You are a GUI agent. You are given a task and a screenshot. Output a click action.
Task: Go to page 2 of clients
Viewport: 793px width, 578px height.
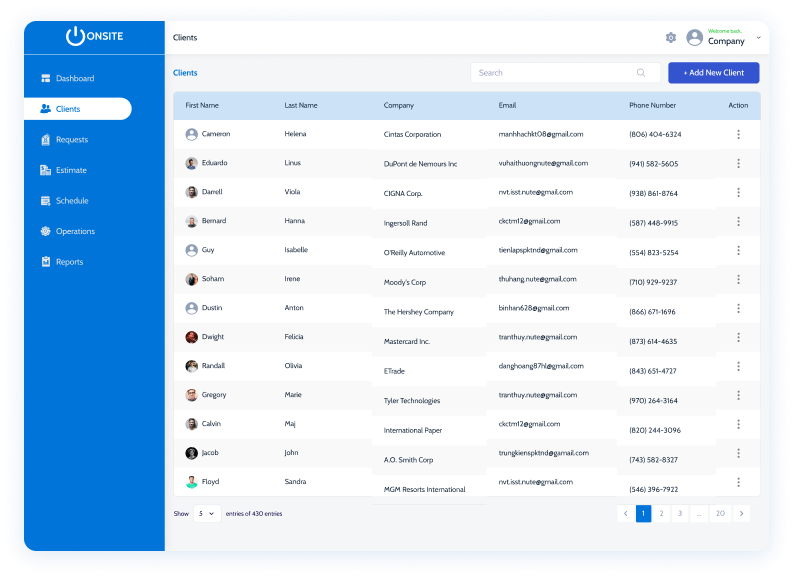point(661,513)
